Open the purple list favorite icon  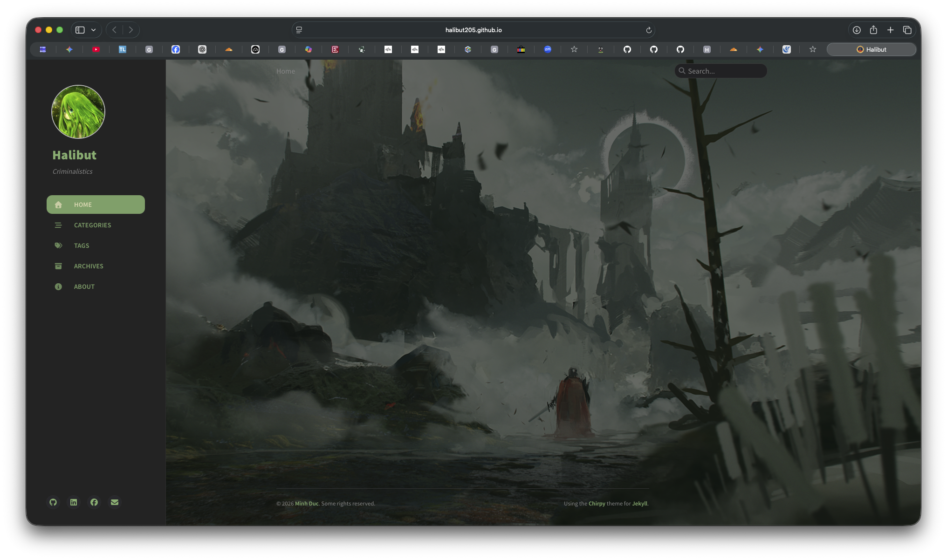pos(43,49)
